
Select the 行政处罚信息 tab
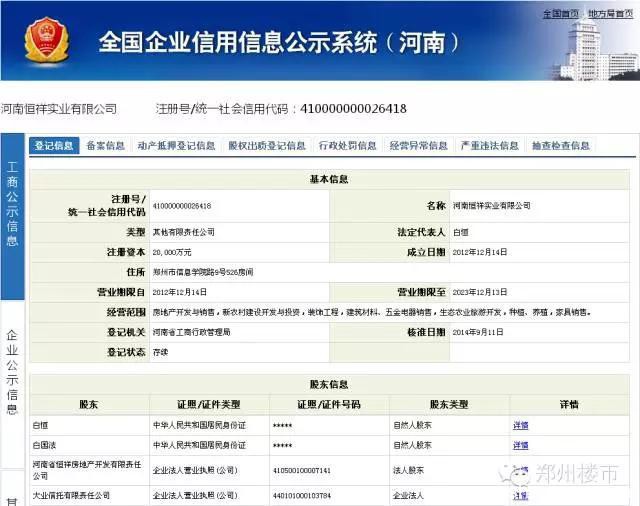347,146
